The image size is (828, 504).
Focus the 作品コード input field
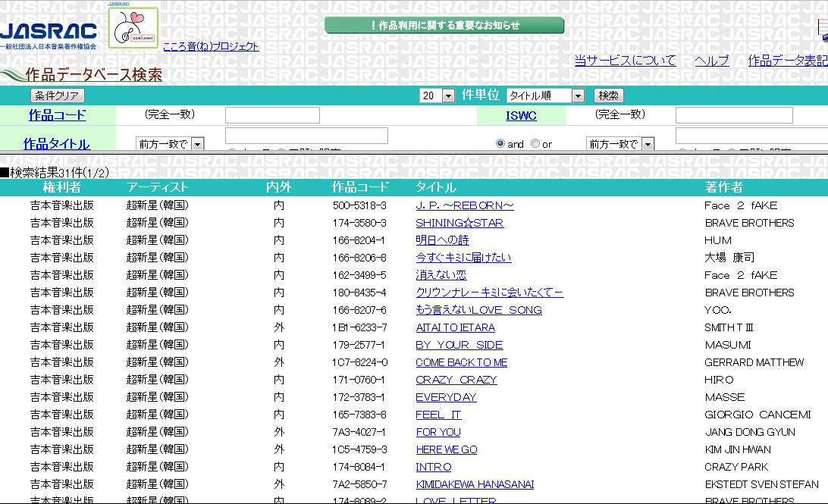coord(272,115)
